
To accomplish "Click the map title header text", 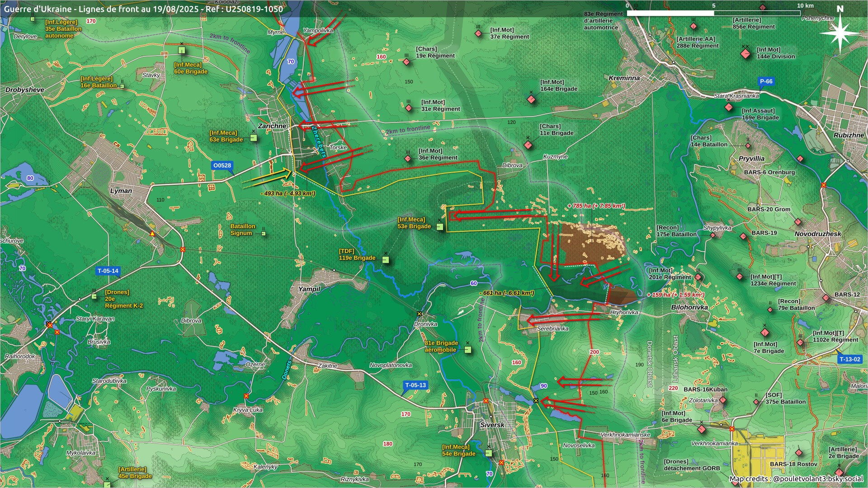I will (x=143, y=9).
